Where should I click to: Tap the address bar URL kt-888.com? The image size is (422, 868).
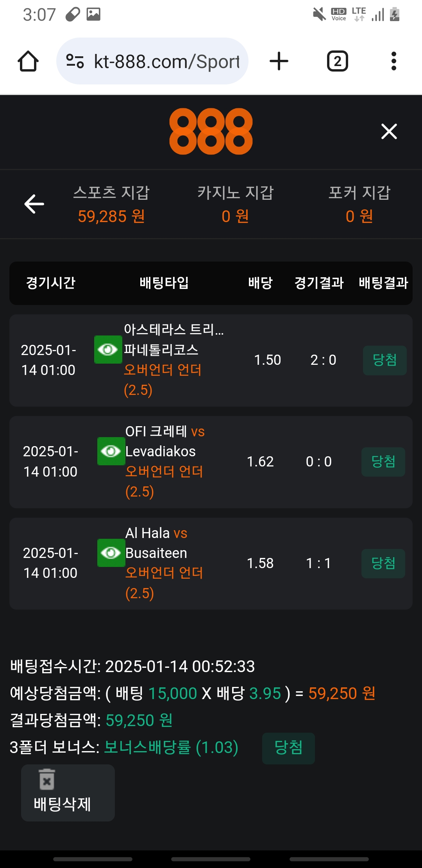[167, 61]
